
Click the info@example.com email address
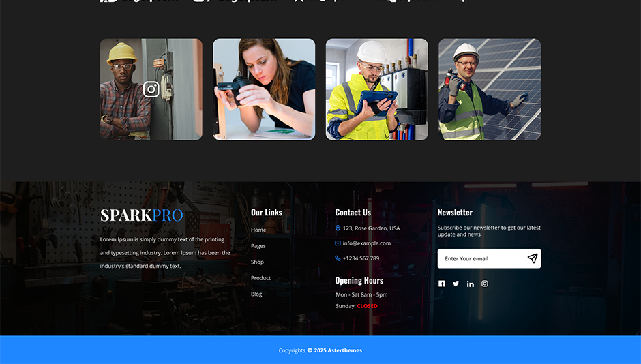click(367, 243)
